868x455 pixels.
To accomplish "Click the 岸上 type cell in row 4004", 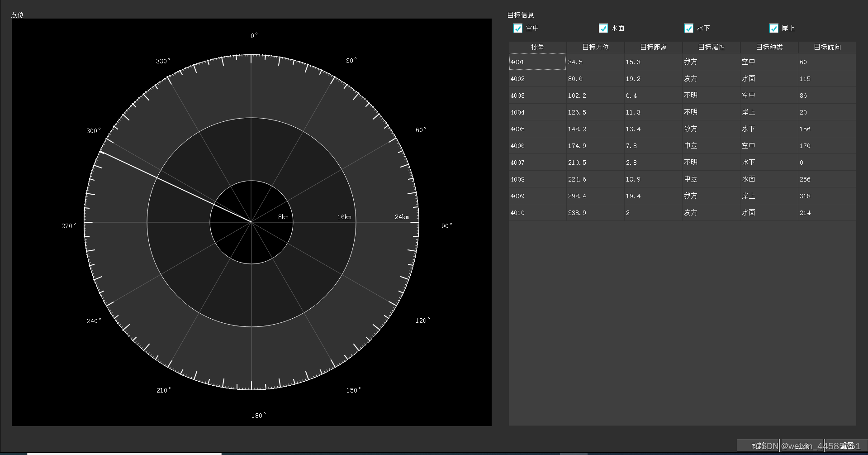I will [769, 112].
